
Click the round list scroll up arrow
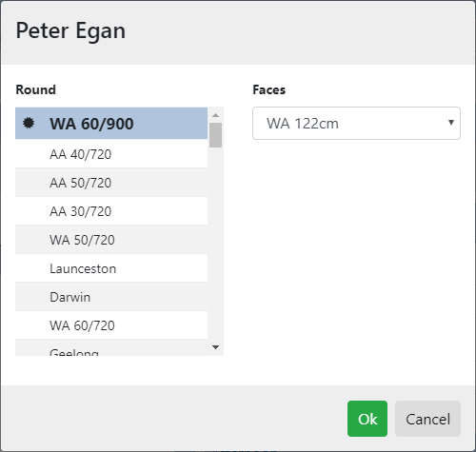tap(216, 115)
